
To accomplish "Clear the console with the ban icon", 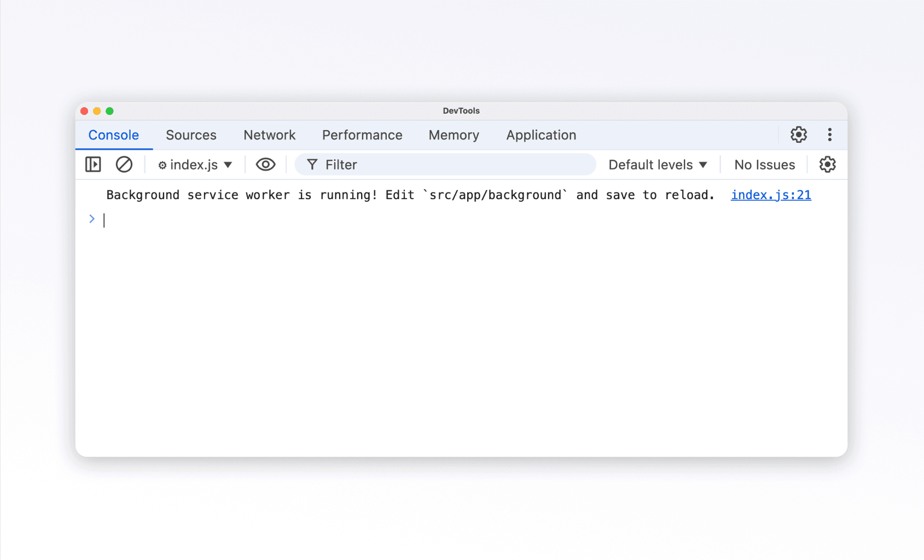I will pos(124,165).
